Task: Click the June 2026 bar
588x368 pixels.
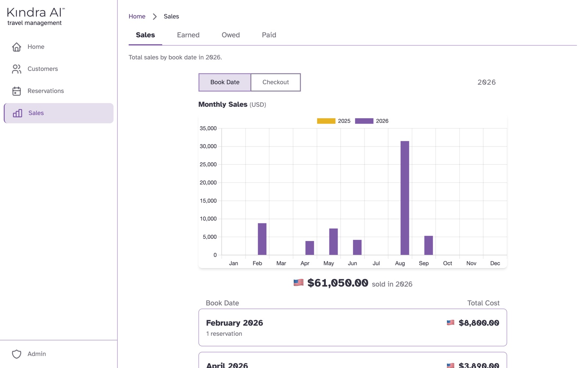Action: tap(357, 247)
